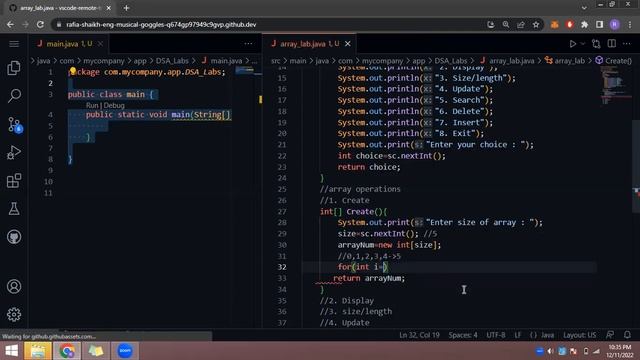The height and width of the screenshot is (360, 640).
Task: Open more actions for array_lab.java editor
Action: [x=627, y=44]
